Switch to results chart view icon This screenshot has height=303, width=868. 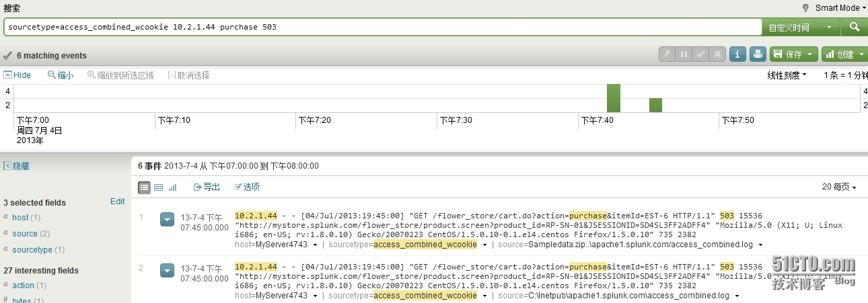(x=172, y=187)
